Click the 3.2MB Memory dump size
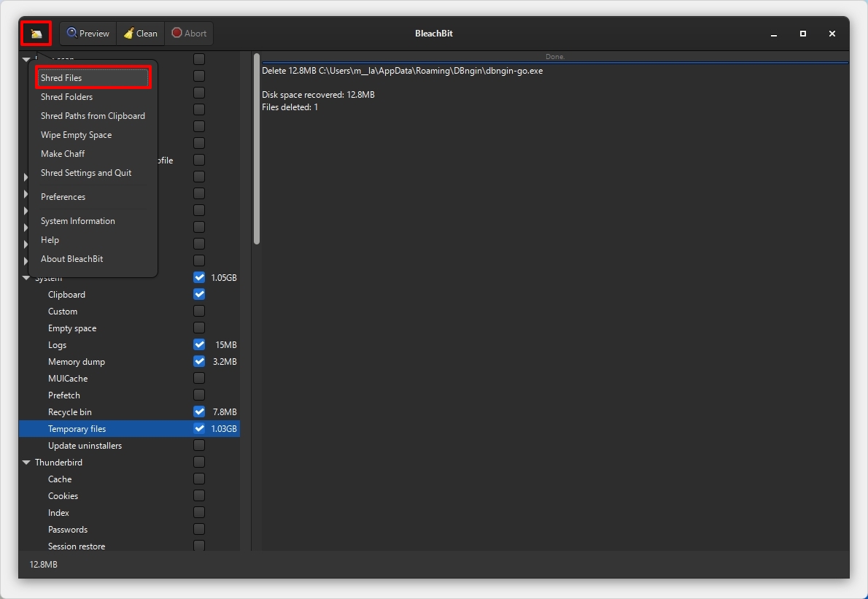The height and width of the screenshot is (599, 868). pyautogui.click(x=225, y=361)
